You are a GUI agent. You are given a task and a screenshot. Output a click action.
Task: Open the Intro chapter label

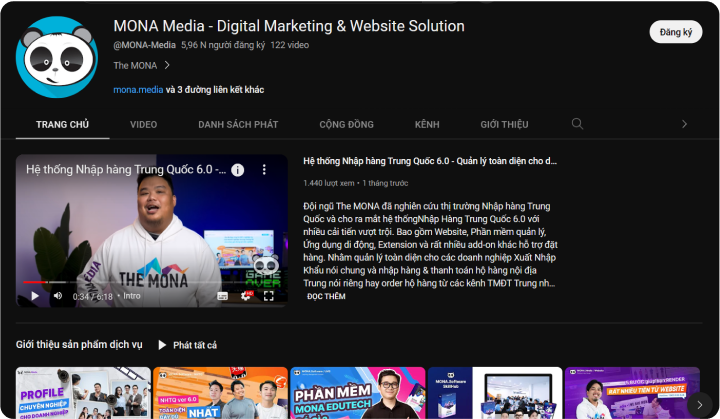pyautogui.click(x=131, y=296)
